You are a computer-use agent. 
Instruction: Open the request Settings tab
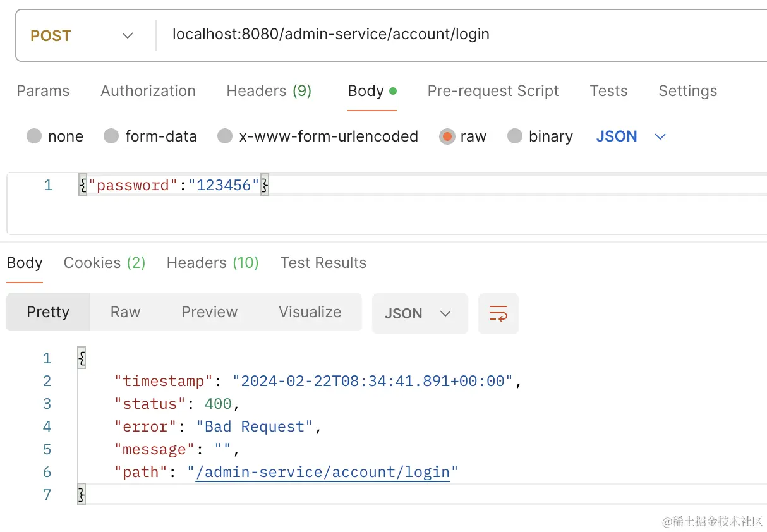coord(687,91)
